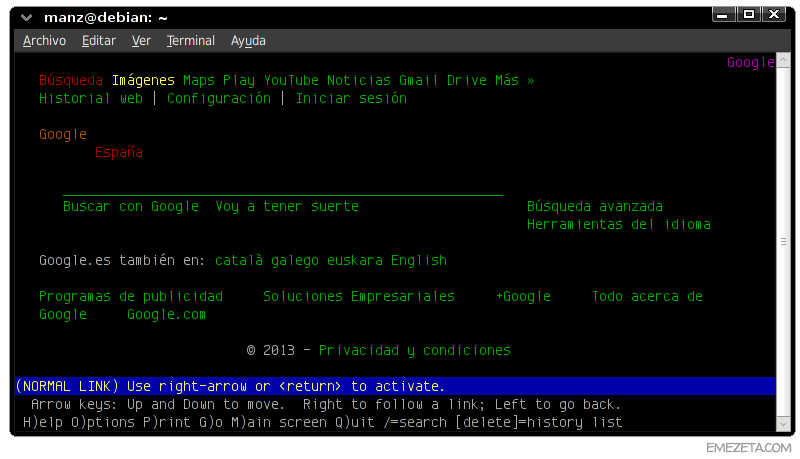Open the Gmail link

(x=418, y=81)
